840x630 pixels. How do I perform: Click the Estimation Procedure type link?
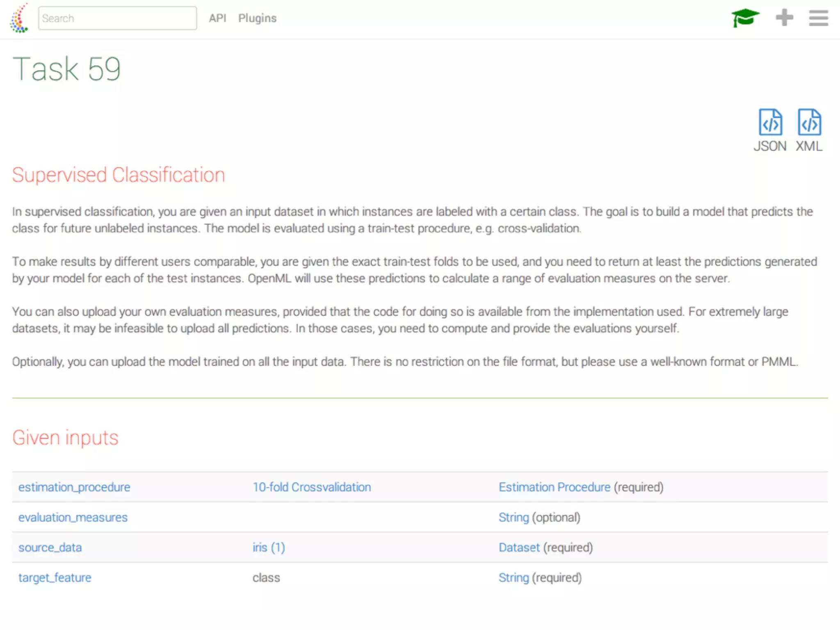pyautogui.click(x=554, y=487)
